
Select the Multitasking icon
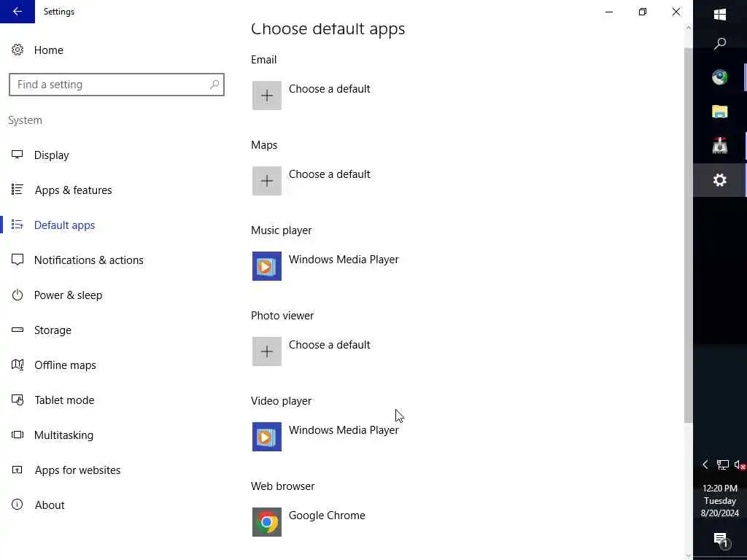18,435
